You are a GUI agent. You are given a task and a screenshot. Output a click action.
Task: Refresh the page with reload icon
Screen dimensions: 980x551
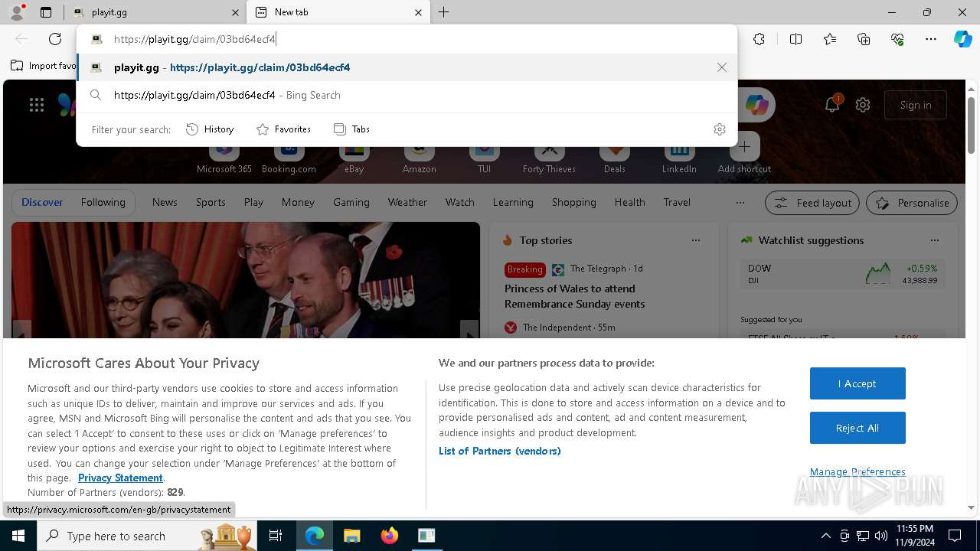click(x=55, y=39)
